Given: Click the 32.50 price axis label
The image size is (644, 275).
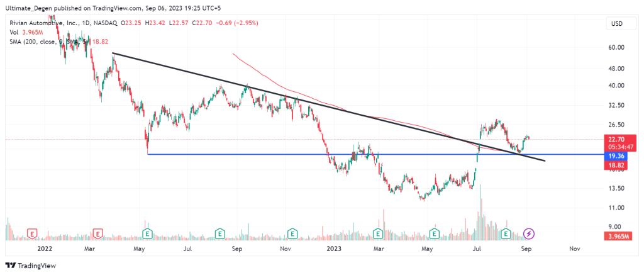Looking at the screenshot, I should point(617,105).
